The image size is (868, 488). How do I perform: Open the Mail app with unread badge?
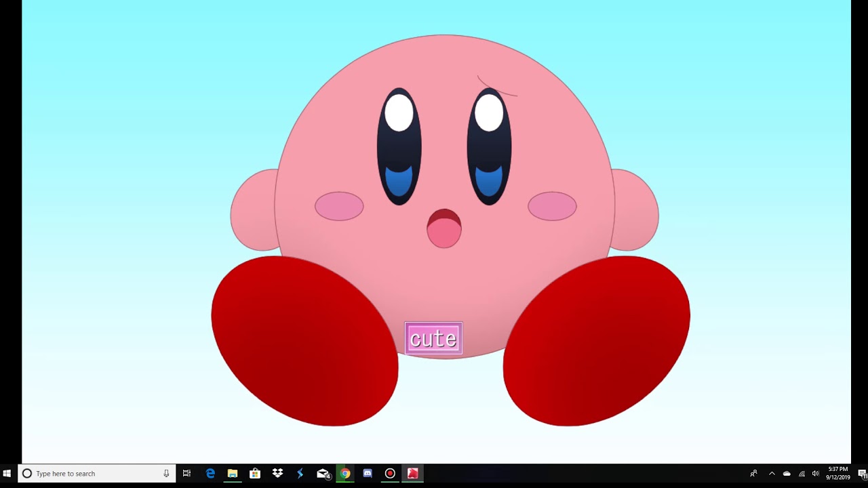point(323,474)
